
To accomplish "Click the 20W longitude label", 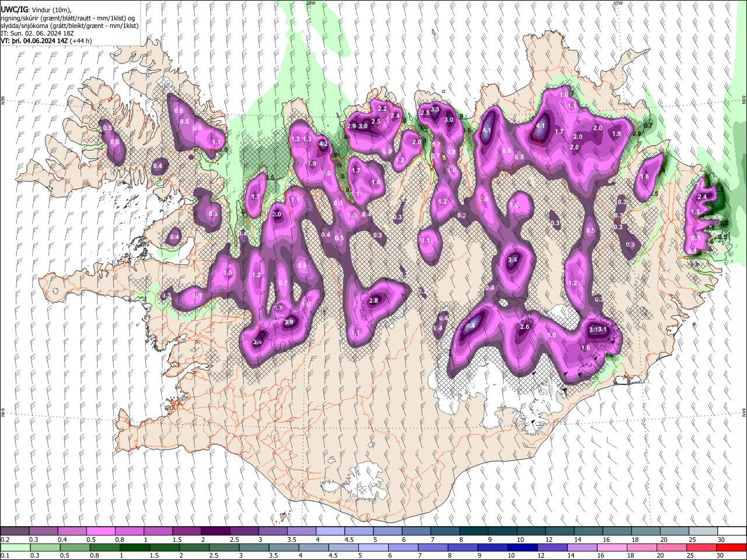I will [x=310, y=3].
